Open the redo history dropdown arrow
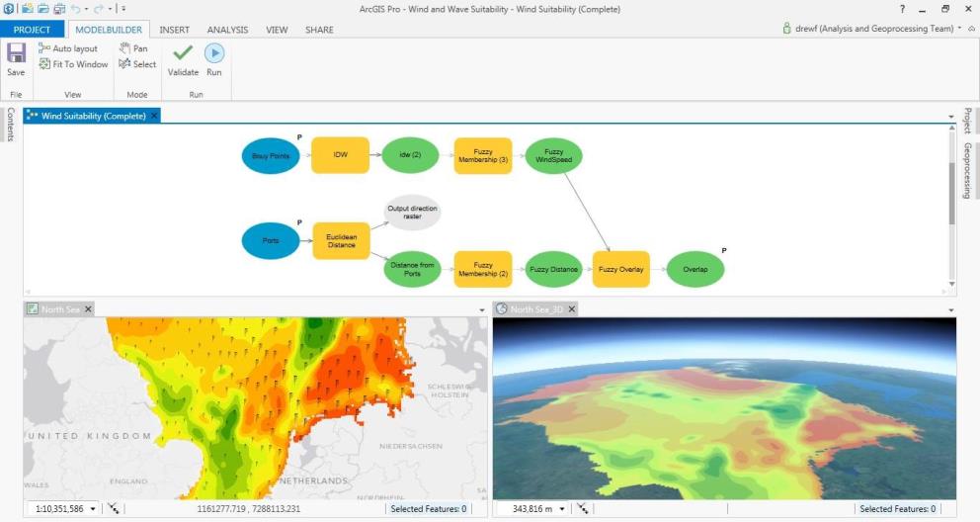 (110, 9)
